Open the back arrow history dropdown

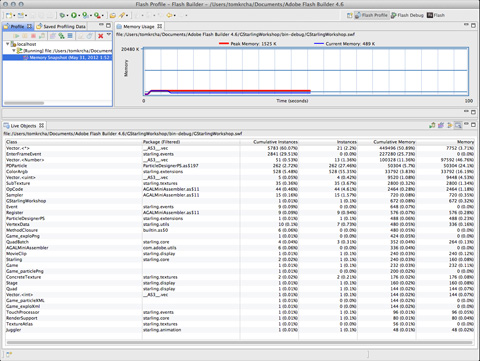pyautogui.click(x=175, y=16)
